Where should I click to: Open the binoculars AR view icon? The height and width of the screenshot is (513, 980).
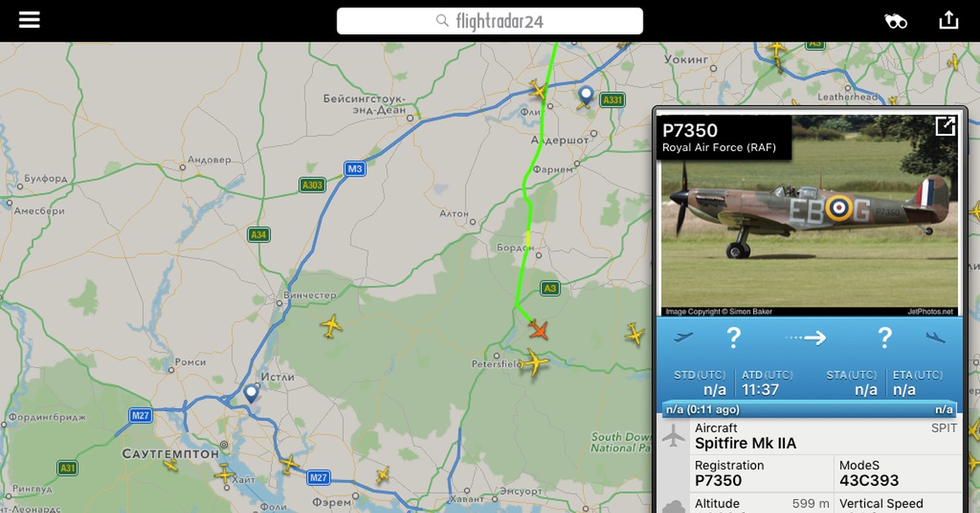pyautogui.click(x=896, y=21)
